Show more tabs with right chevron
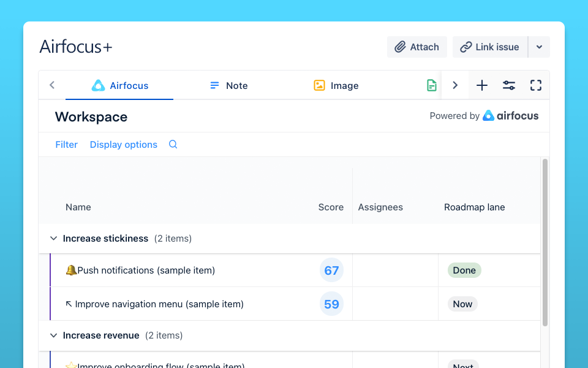This screenshot has height=368, width=588. (455, 85)
